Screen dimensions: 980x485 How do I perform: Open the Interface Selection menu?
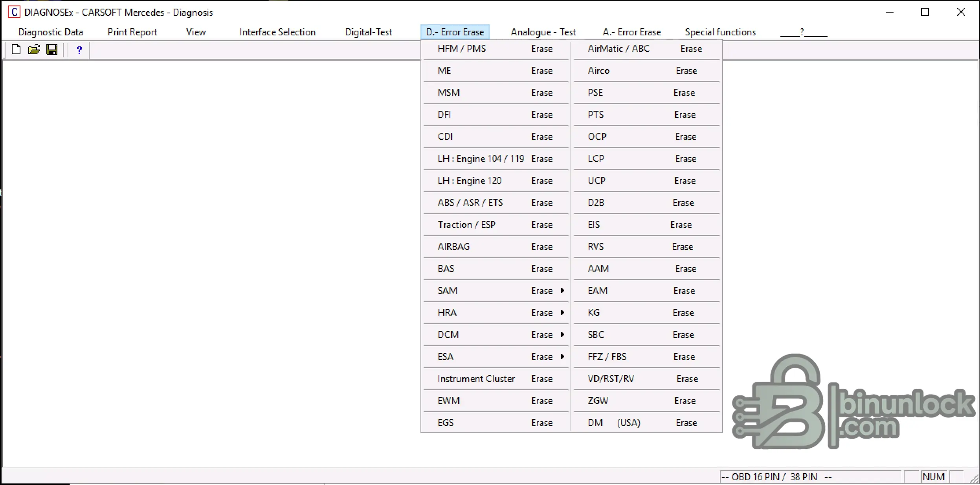pos(277,32)
